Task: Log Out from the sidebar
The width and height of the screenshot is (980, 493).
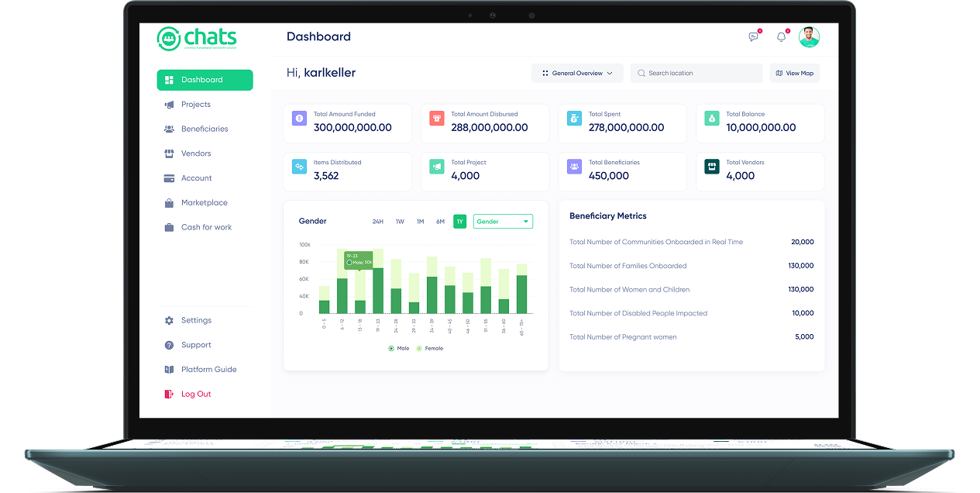Action: tap(195, 395)
